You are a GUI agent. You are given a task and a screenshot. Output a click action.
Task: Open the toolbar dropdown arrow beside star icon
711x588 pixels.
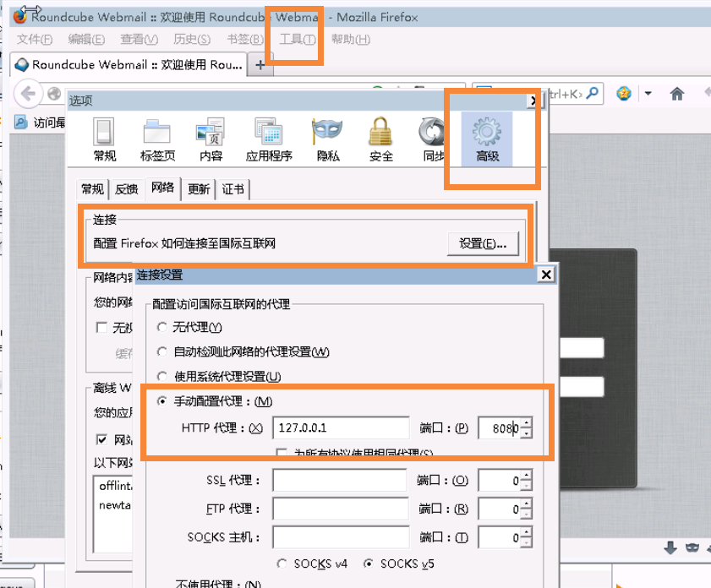coord(648,94)
